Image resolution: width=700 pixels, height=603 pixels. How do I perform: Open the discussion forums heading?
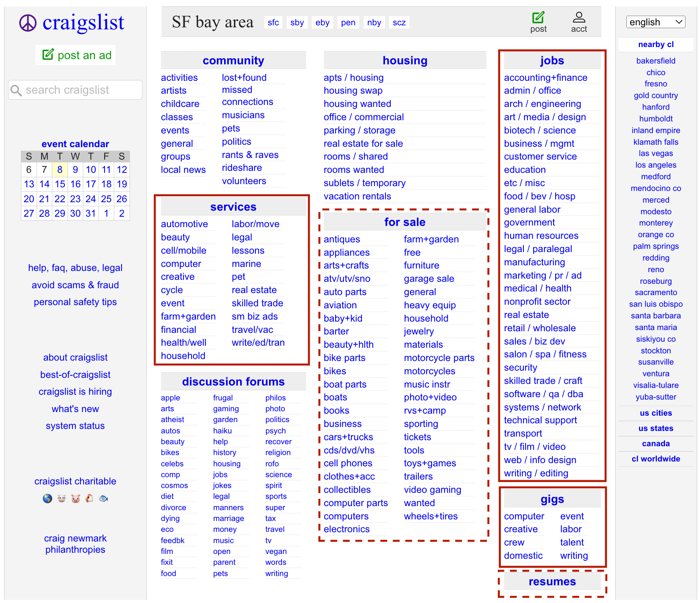[x=233, y=381]
